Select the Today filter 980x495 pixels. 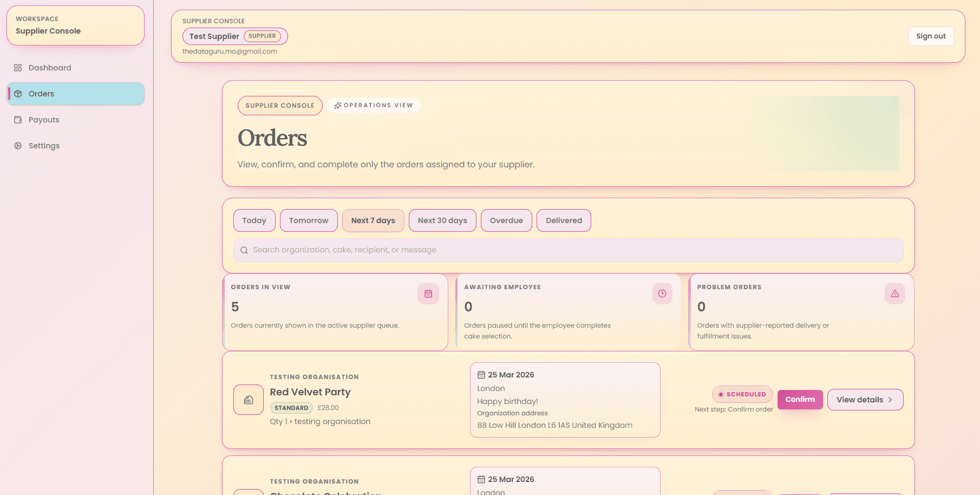[254, 220]
